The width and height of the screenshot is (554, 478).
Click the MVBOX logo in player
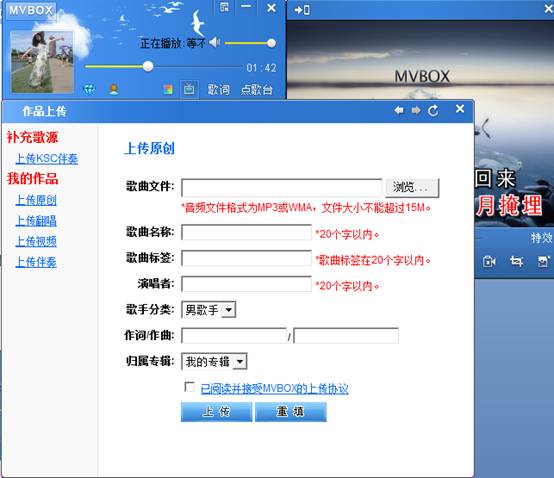[x=31, y=10]
